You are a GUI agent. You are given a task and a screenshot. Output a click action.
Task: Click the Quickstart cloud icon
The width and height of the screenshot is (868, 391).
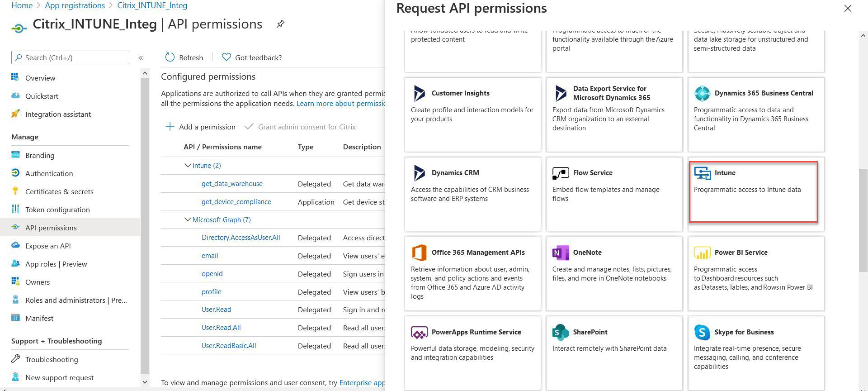15,95
